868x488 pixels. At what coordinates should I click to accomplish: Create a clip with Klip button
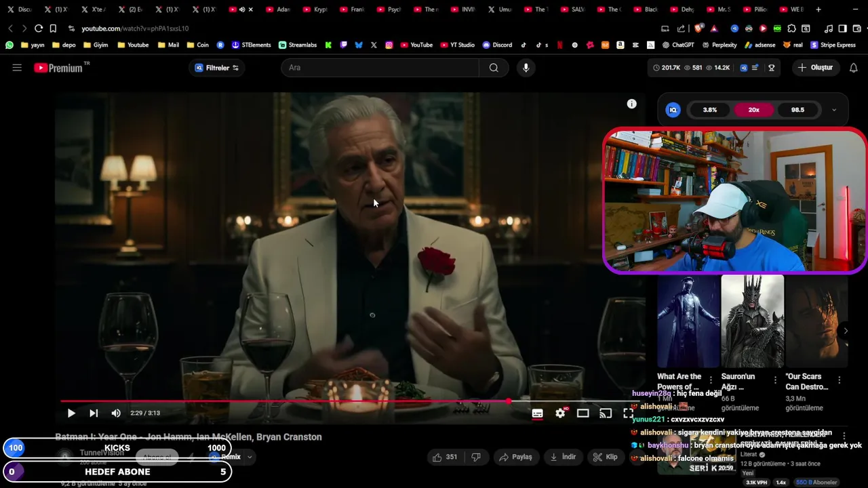(605, 457)
